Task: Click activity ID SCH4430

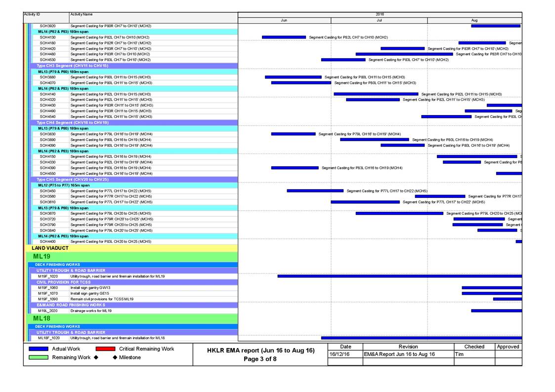Action: point(47,105)
